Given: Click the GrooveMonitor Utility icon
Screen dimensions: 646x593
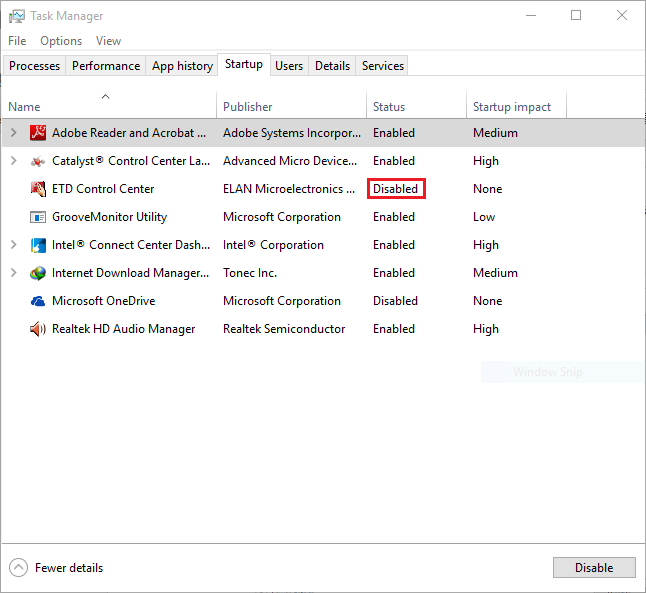Looking at the screenshot, I should click(38, 217).
